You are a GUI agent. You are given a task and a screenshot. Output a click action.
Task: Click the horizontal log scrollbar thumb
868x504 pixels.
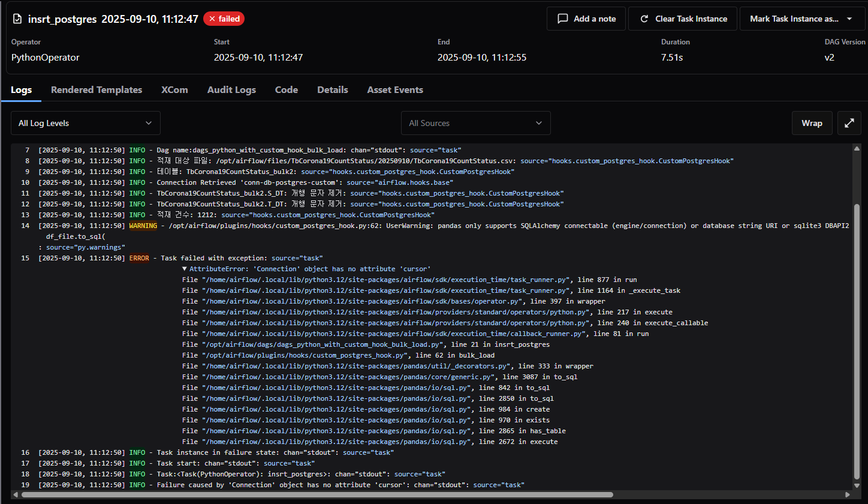tap(317, 495)
